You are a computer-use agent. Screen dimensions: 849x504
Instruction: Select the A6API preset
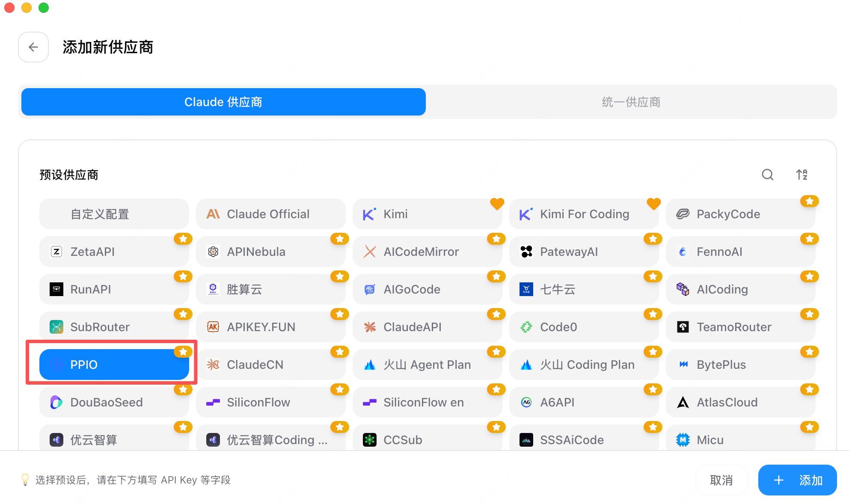pyautogui.click(x=584, y=402)
